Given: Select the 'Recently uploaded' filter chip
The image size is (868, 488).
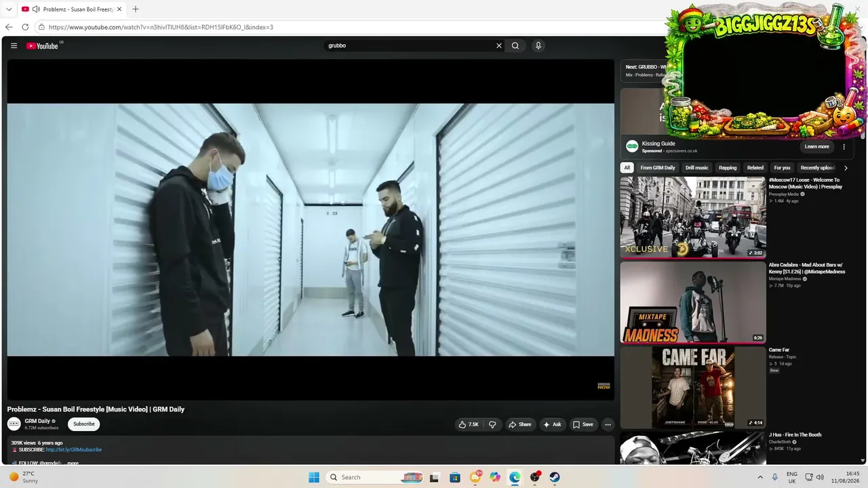Looking at the screenshot, I should [817, 167].
